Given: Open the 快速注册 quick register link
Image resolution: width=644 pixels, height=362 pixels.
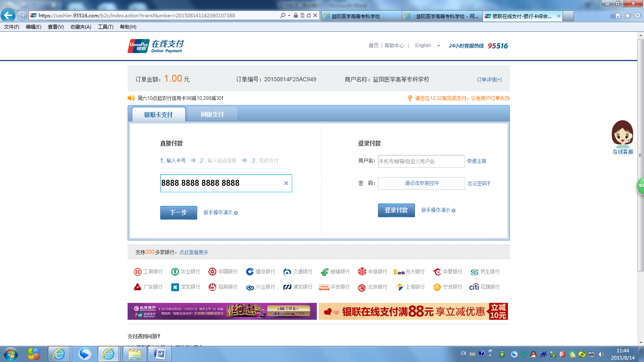Looking at the screenshot, I should [477, 161].
